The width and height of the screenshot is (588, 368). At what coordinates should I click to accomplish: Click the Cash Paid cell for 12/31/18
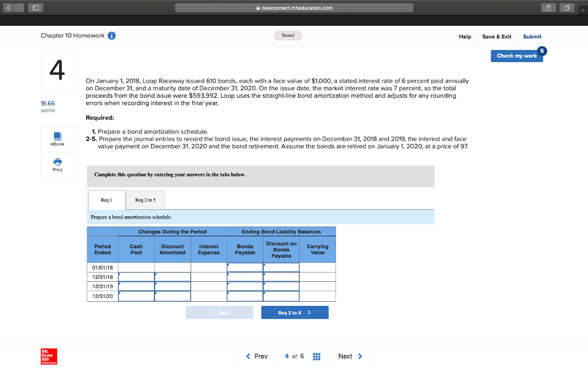(136, 276)
